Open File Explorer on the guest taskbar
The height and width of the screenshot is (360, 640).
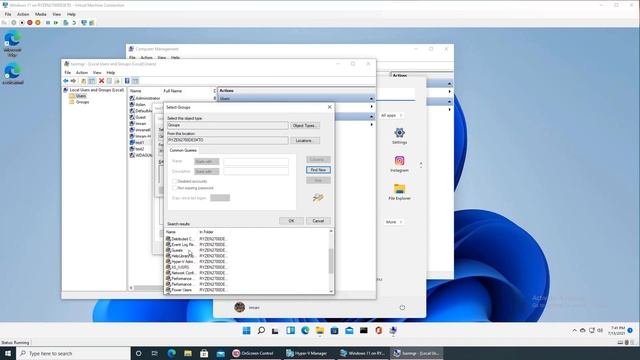click(x=320, y=331)
